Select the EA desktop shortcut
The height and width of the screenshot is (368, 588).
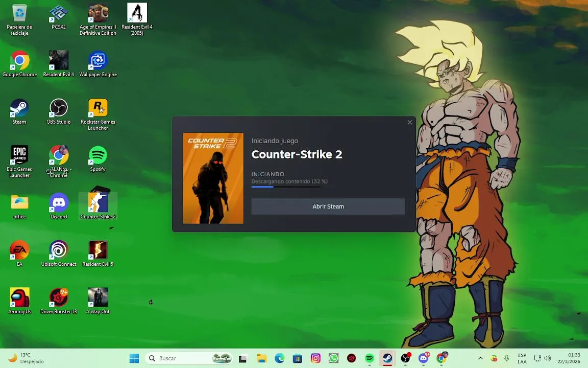(x=19, y=254)
